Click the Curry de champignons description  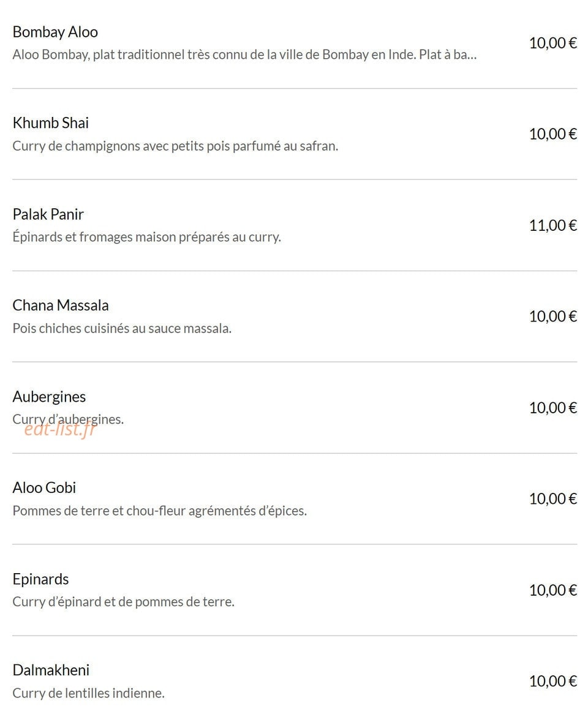point(175,146)
